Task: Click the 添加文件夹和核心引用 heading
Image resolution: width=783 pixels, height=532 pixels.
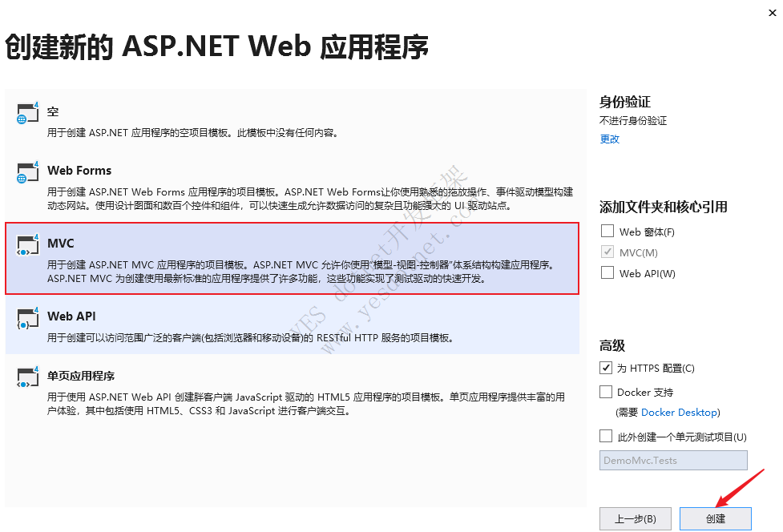Action: [x=663, y=207]
